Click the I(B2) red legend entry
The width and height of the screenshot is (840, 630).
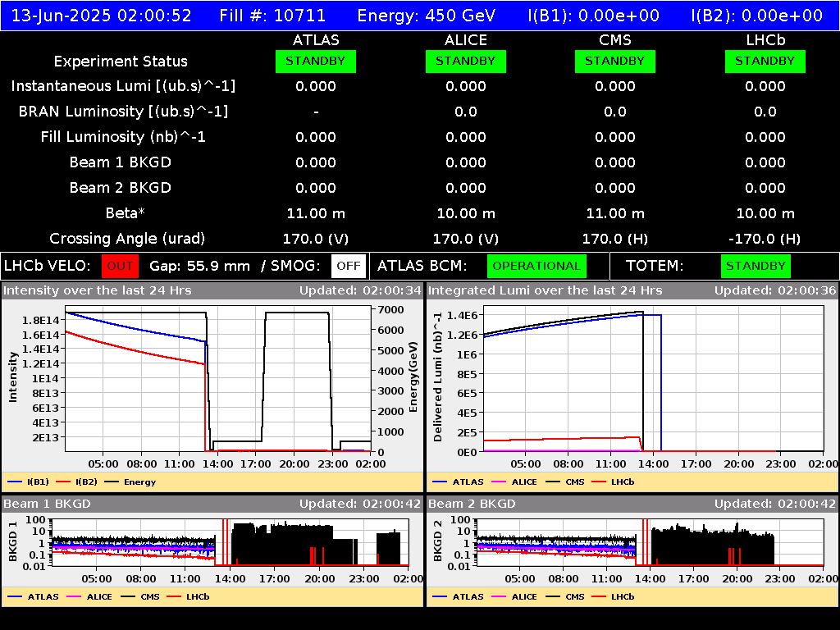77,482
